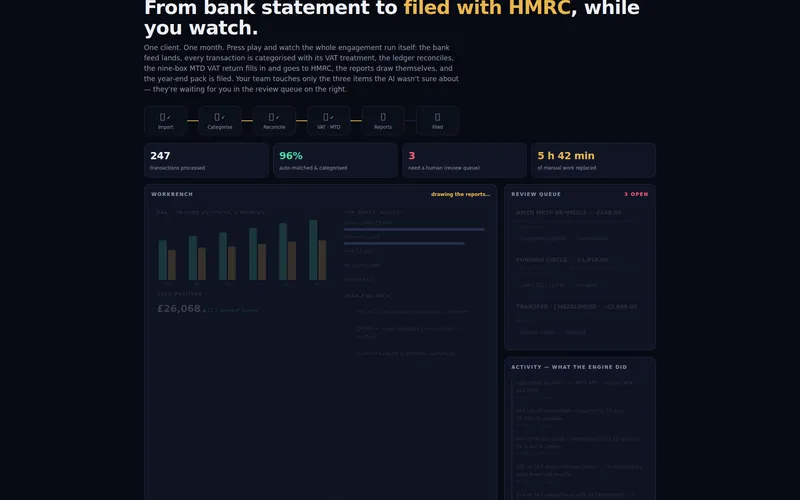Click the WORKBENCH panel heading
This screenshot has height=500, width=800.
coord(172,194)
